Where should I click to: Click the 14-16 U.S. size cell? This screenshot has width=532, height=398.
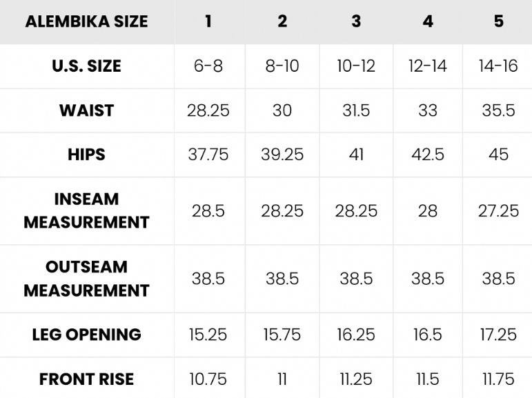[498, 66]
